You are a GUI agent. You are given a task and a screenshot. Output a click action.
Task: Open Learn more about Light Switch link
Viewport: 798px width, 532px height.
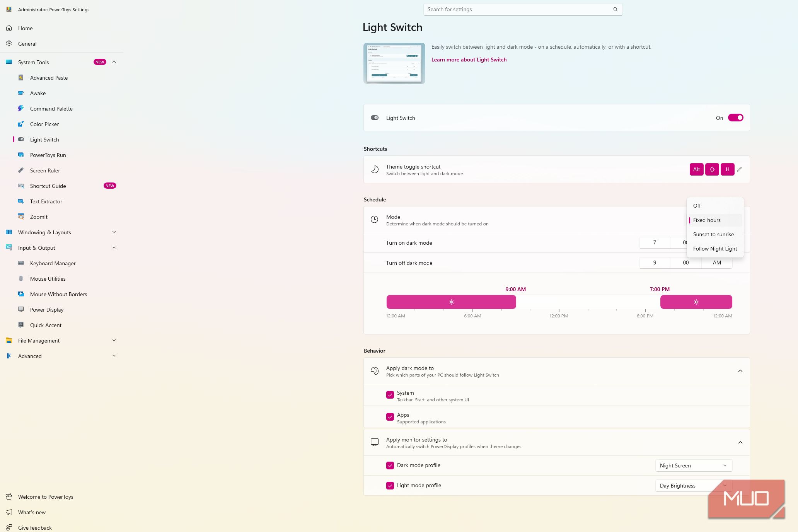click(469, 60)
